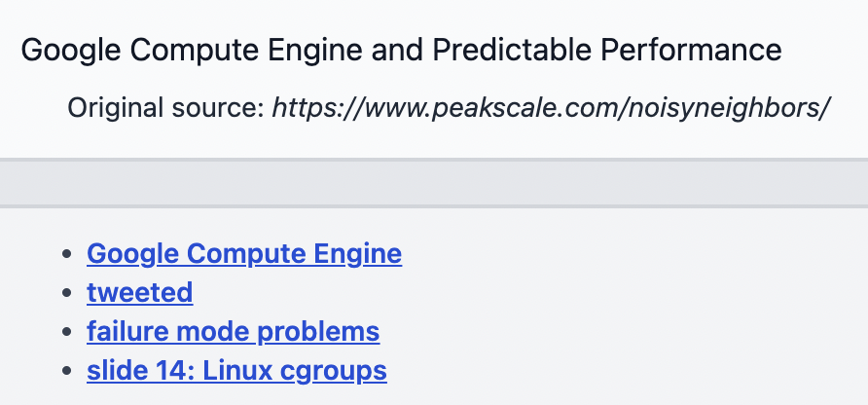The height and width of the screenshot is (405, 868).
Task: Click the page title heading text
Action: (401, 50)
